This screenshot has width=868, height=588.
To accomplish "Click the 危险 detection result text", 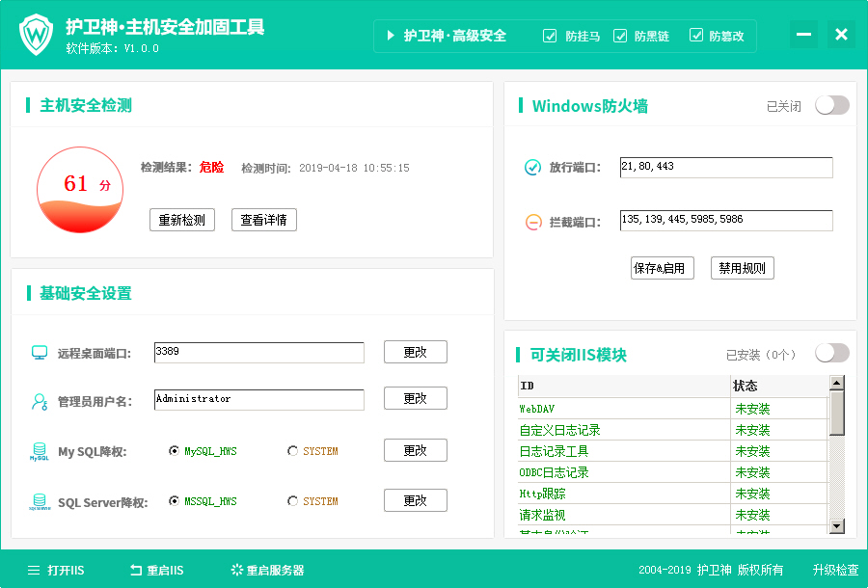I will [x=211, y=167].
